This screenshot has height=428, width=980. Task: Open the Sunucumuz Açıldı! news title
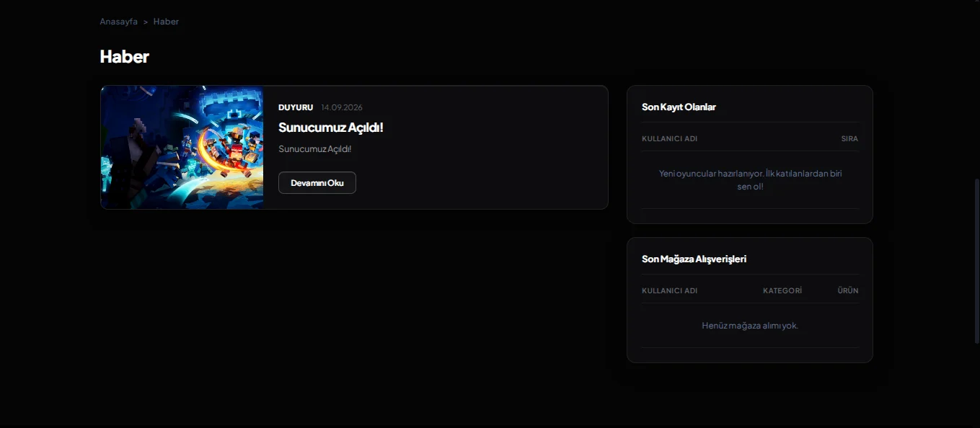[x=331, y=127]
